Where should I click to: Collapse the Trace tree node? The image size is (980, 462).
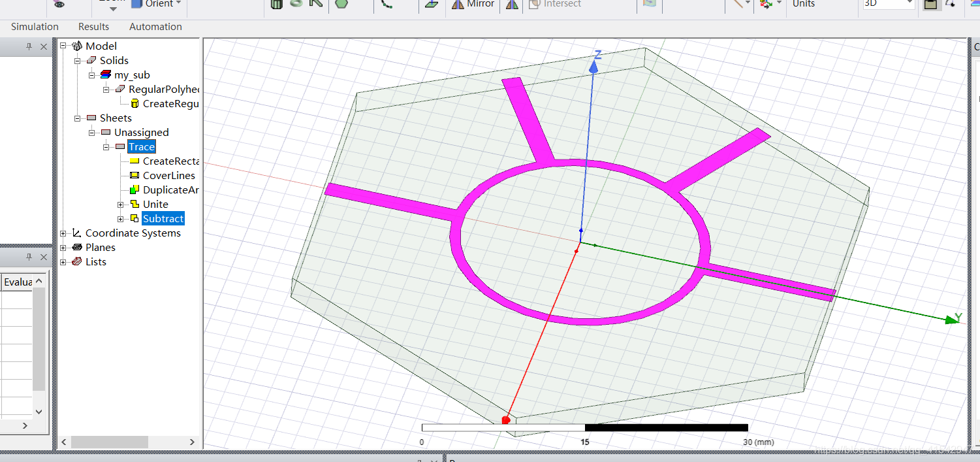tap(106, 146)
